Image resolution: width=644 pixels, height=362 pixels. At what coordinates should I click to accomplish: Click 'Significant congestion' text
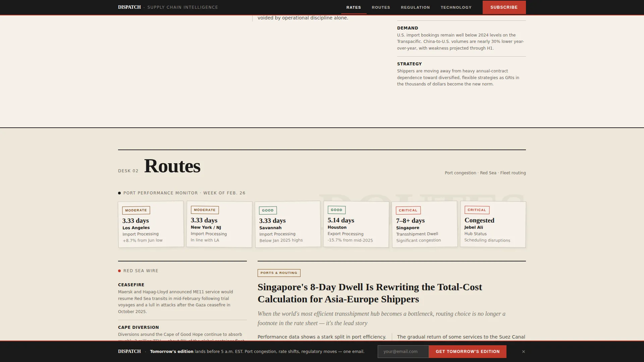[418, 240]
